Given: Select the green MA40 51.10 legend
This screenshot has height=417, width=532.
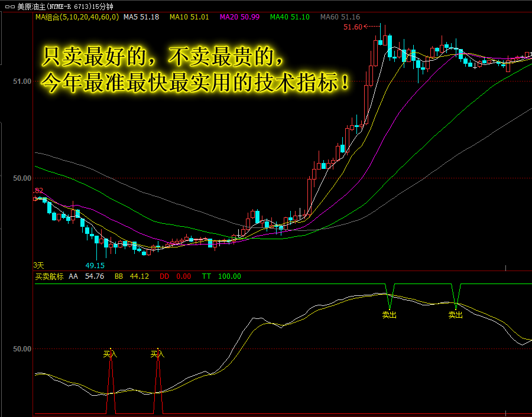Looking at the screenshot, I should coord(290,18).
